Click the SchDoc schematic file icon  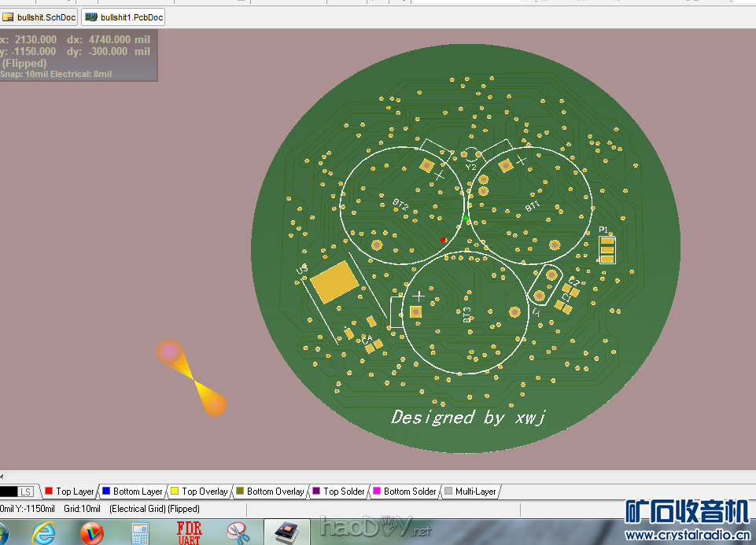pos(9,17)
